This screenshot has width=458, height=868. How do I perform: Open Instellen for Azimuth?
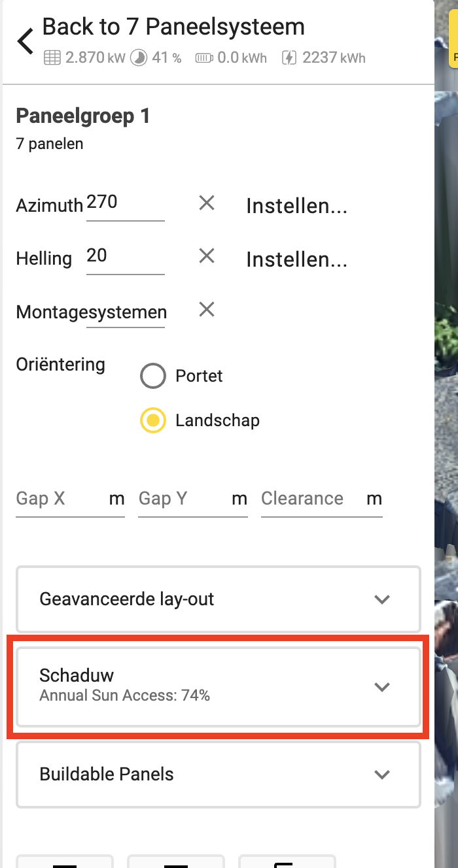point(296,207)
